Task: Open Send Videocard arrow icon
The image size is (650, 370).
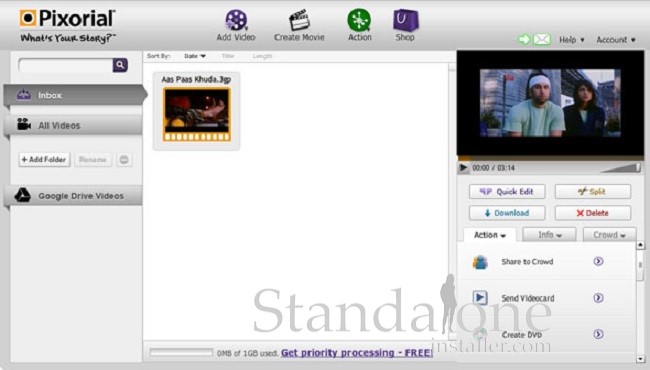Action: click(x=598, y=297)
